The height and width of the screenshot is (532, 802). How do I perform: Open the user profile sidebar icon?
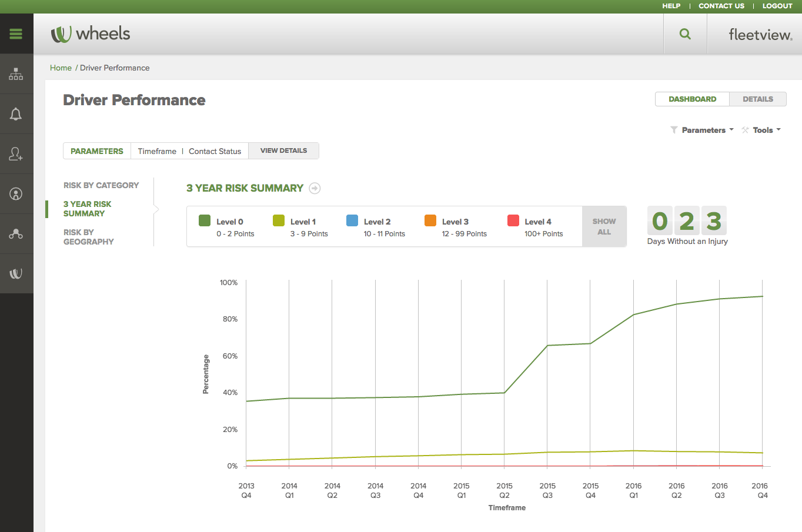(x=16, y=194)
